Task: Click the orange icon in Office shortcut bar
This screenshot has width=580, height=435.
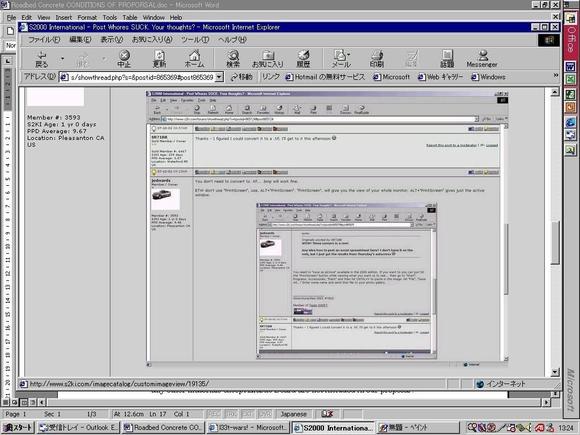Action: click(570, 107)
